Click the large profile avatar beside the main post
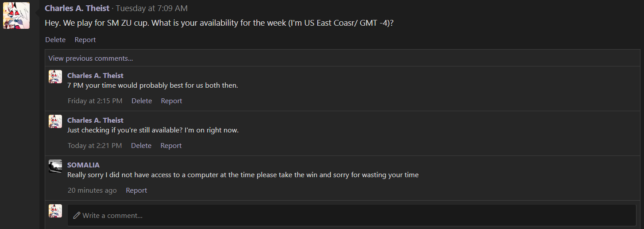 16,16
